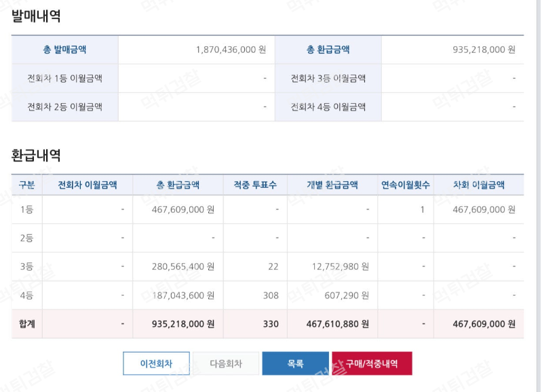Image resolution: width=542 pixels, height=392 pixels.
Task: Click the 다음회차 button
Action: [x=226, y=364]
